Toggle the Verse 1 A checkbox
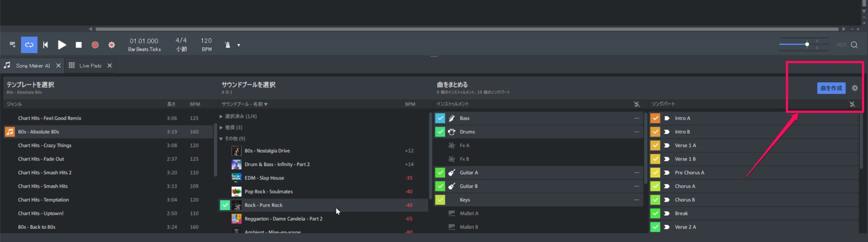868x242 pixels. pos(655,145)
